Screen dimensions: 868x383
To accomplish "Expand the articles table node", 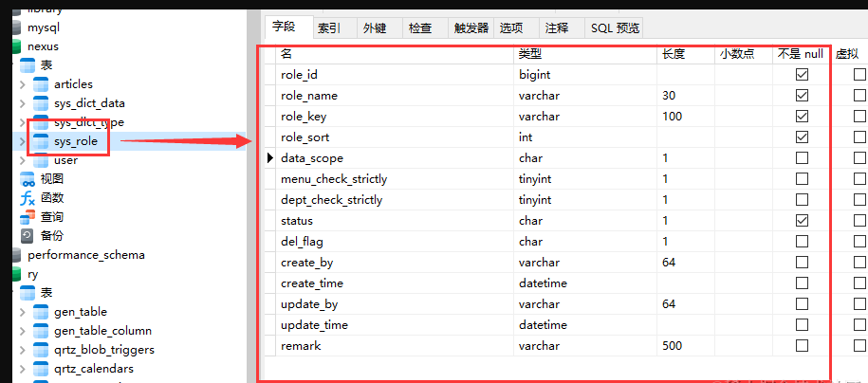I will pyautogui.click(x=22, y=84).
